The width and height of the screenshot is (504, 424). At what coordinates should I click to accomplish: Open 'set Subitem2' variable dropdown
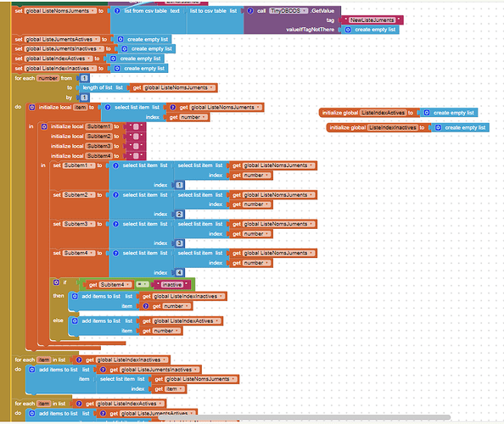(92, 195)
